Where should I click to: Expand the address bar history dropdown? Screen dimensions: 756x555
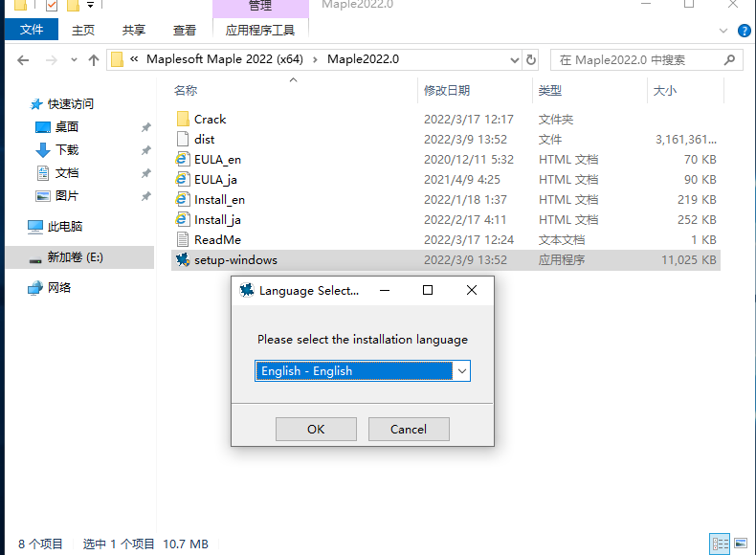(515, 60)
